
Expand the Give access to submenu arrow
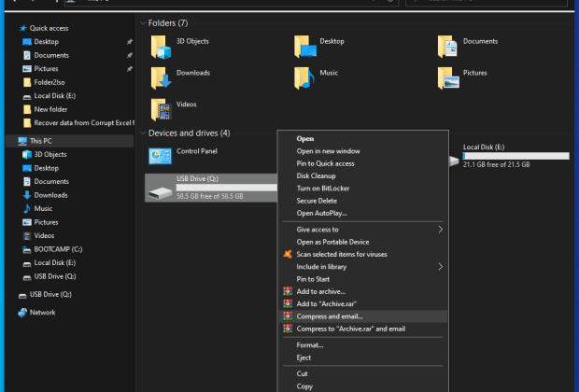pyautogui.click(x=440, y=230)
